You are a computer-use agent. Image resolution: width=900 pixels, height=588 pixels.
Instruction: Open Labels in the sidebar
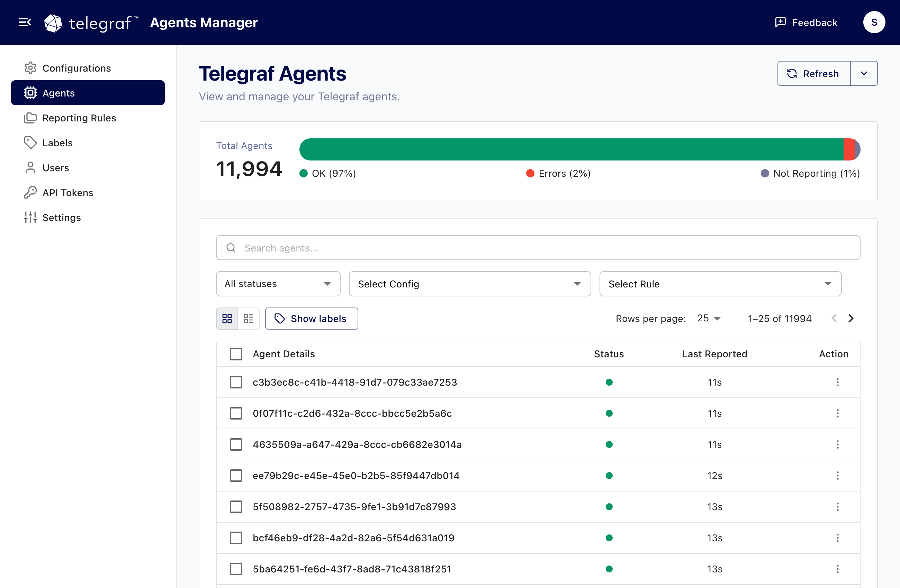pos(88,143)
